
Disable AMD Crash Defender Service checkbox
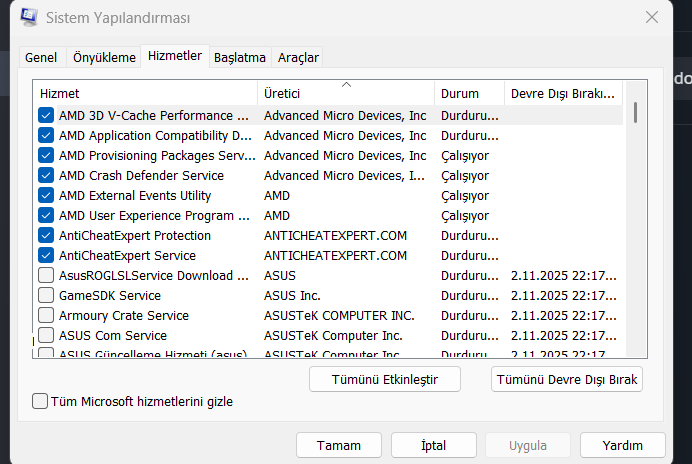[x=46, y=175]
